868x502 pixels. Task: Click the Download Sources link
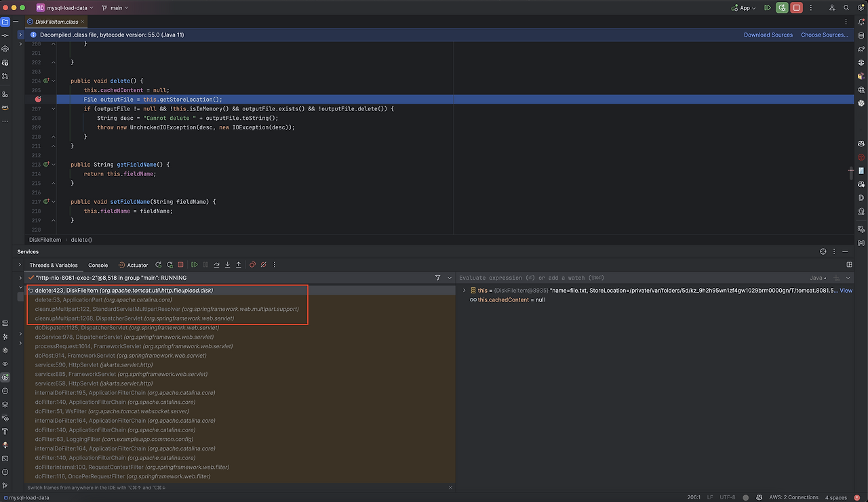pos(768,35)
